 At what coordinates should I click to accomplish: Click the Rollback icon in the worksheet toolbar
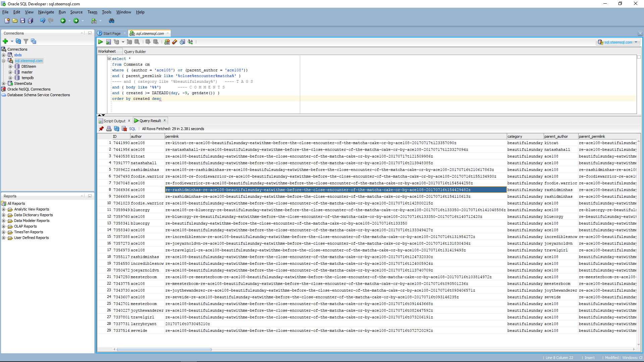pos(156,42)
